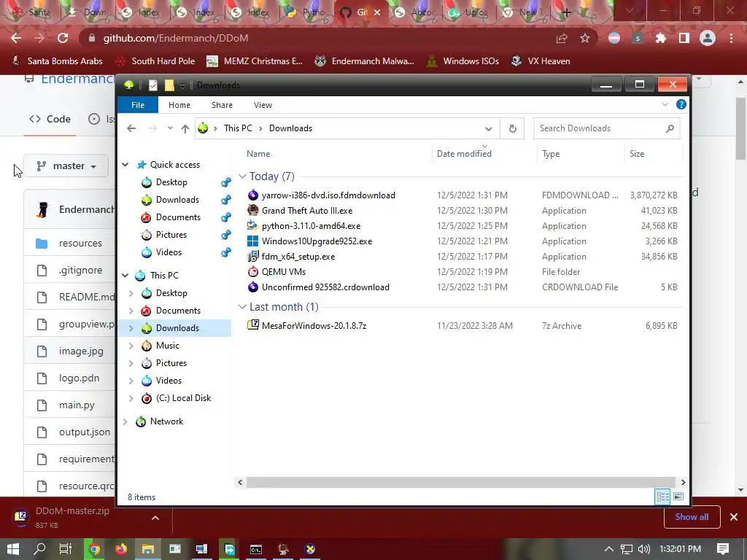Expand Music folder under This PC
Image resolution: width=747 pixels, height=560 pixels.
131,346
